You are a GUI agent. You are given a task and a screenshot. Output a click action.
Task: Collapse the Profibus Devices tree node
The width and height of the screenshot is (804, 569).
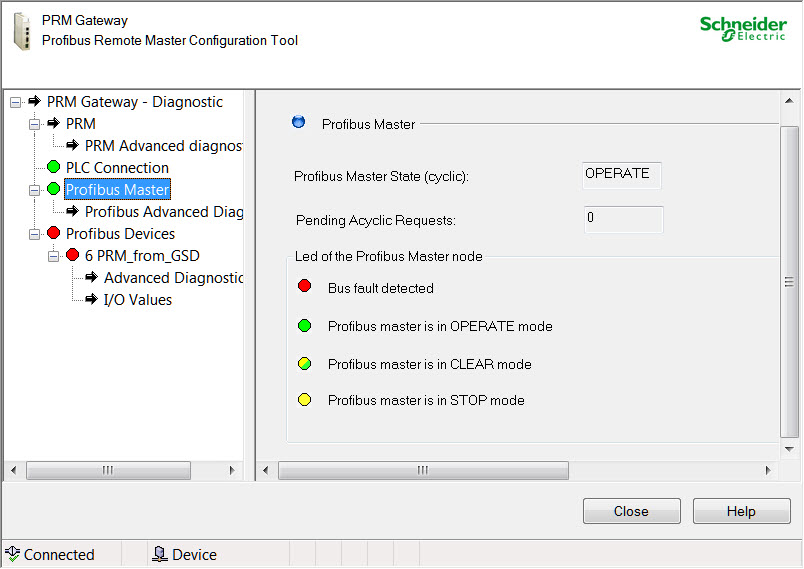34,235
